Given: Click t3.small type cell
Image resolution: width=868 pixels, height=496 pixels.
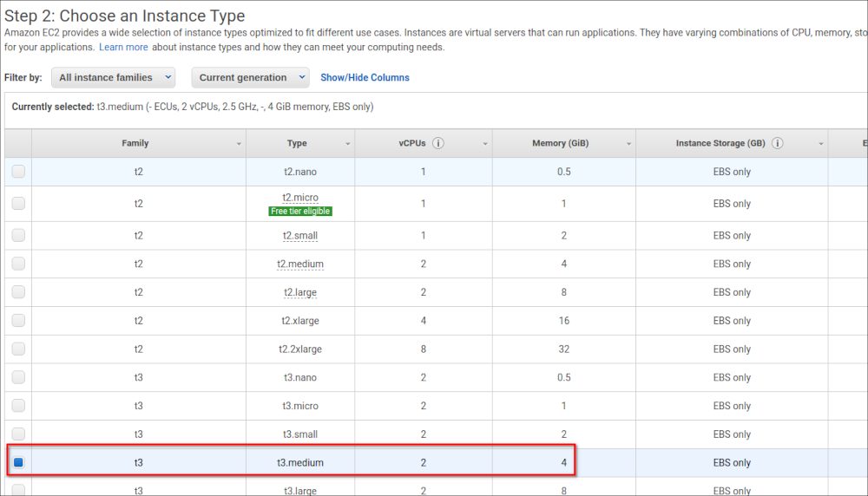Looking at the screenshot, I should 300,434.
